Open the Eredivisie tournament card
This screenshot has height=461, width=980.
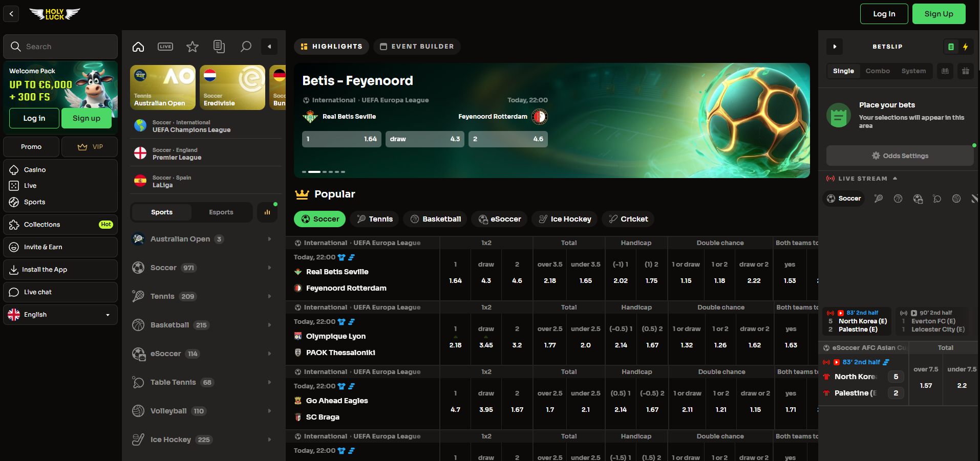(232, 87)
